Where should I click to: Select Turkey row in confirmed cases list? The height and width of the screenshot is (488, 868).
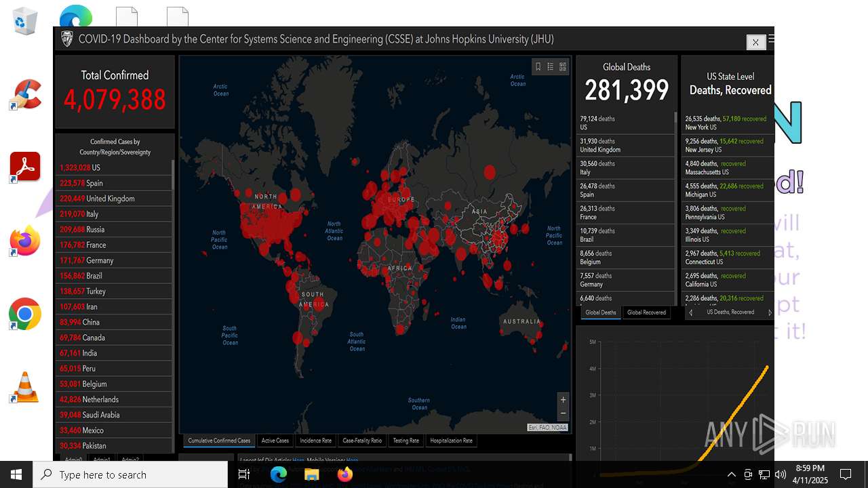pyautogui.click(x=114, y=291)
